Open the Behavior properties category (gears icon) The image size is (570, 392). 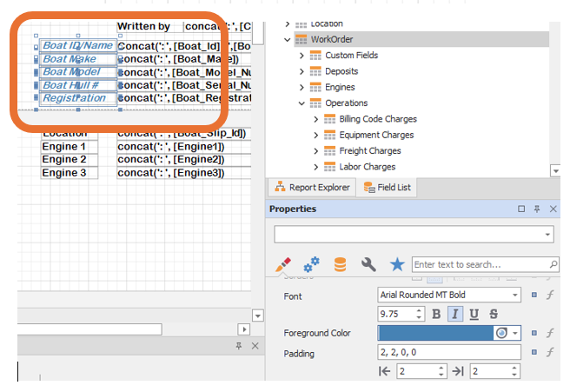coord(311,263)
